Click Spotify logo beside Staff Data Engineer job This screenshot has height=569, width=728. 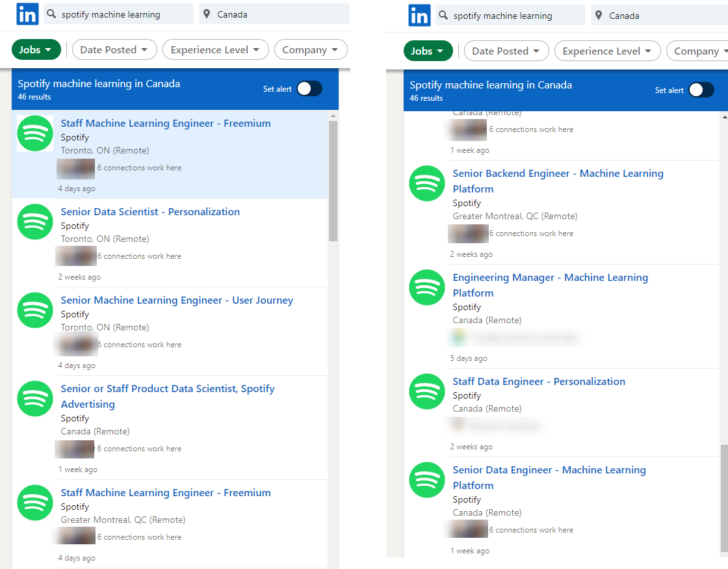click(427, 391)
